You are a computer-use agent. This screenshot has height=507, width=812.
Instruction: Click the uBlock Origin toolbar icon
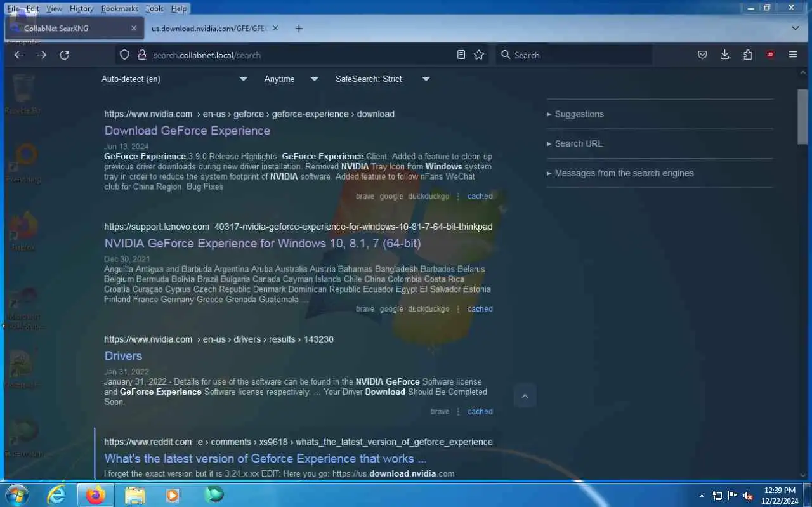(770, 55)
